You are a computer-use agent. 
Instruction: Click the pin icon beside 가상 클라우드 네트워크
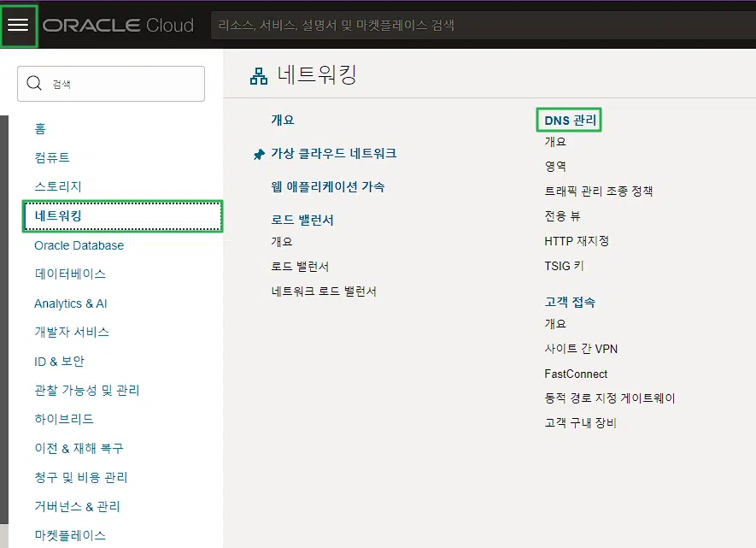point(259,154)
